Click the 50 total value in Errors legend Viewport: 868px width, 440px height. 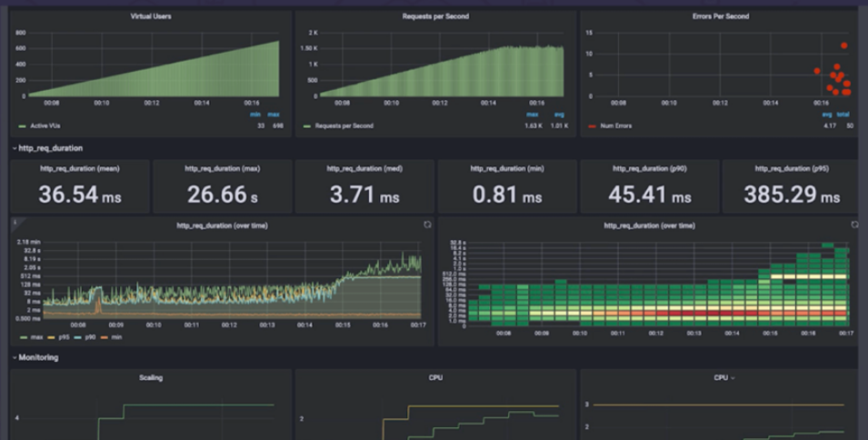coord(849,126)
